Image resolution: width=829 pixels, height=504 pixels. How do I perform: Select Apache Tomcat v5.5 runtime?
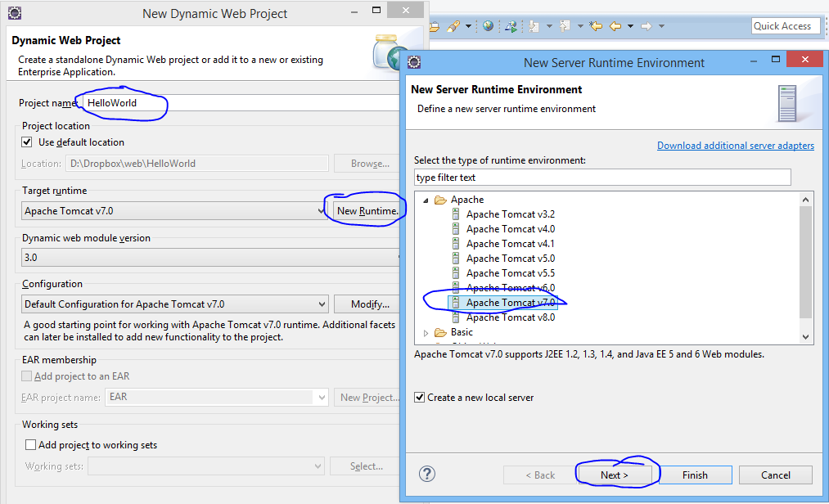tap(510, 273)
